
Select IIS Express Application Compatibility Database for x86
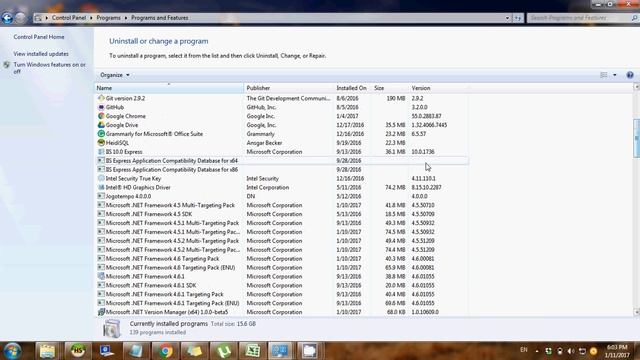point(282,170)
